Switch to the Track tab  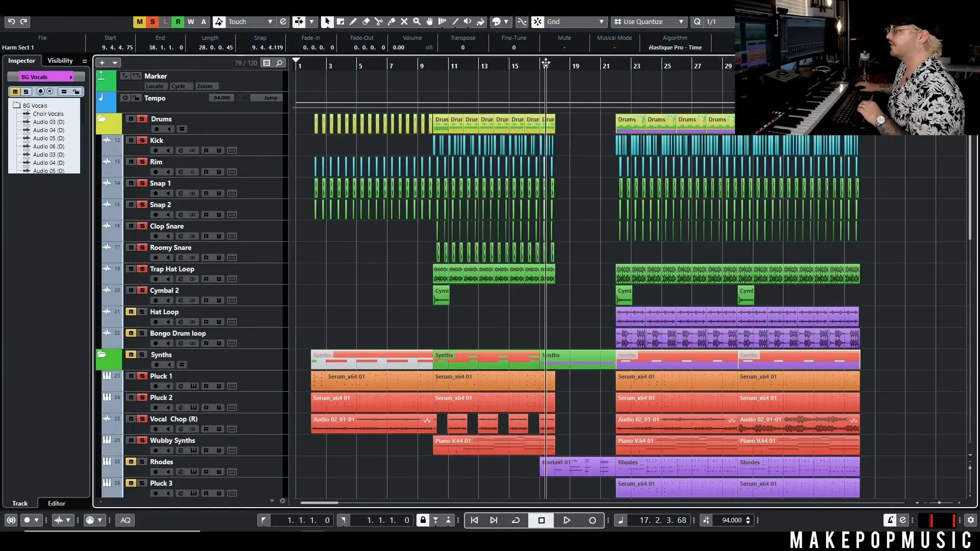20,503
